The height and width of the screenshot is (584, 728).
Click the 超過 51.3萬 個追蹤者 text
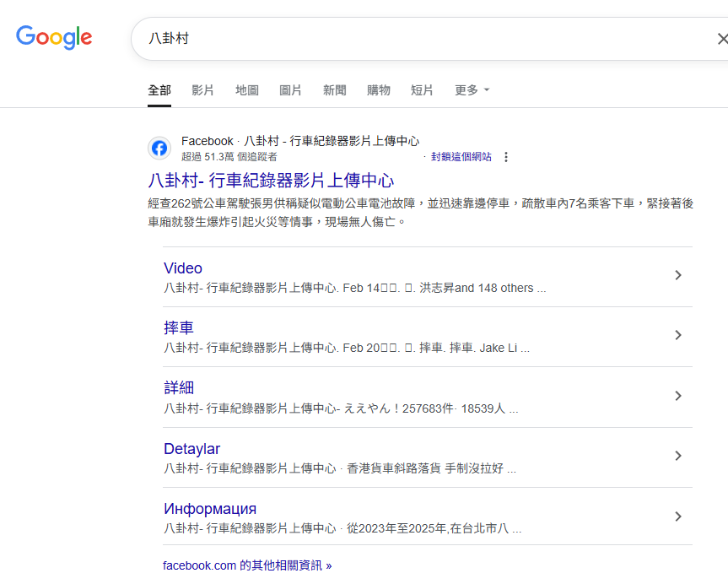pyautogui.click(x=229, y=157)
